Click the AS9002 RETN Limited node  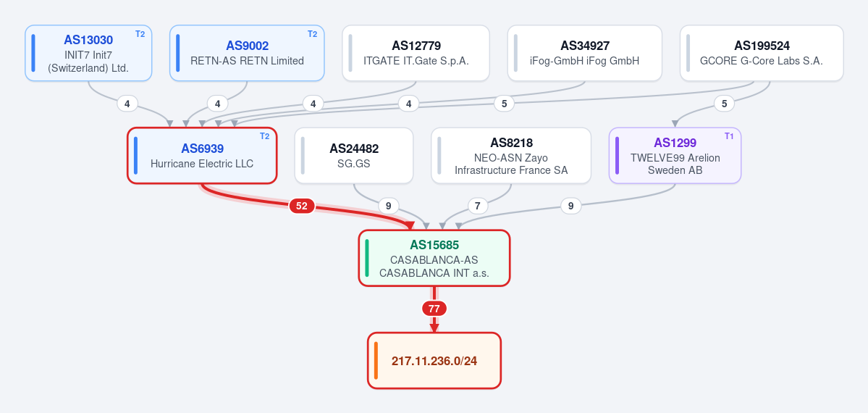(x=247, y=53)
